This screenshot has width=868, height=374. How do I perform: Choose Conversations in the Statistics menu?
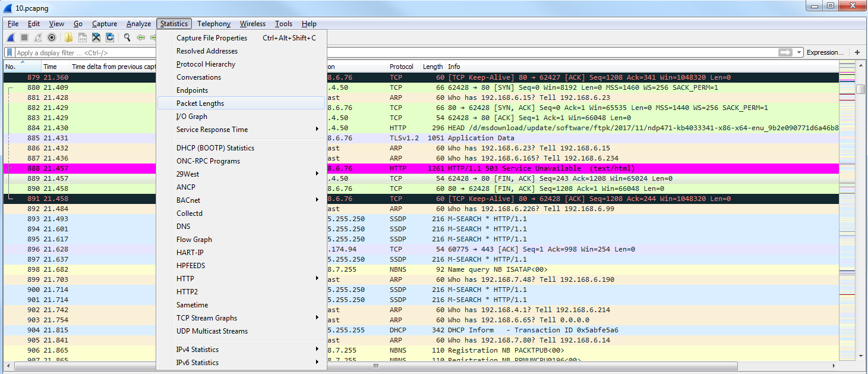coord(198,77)
